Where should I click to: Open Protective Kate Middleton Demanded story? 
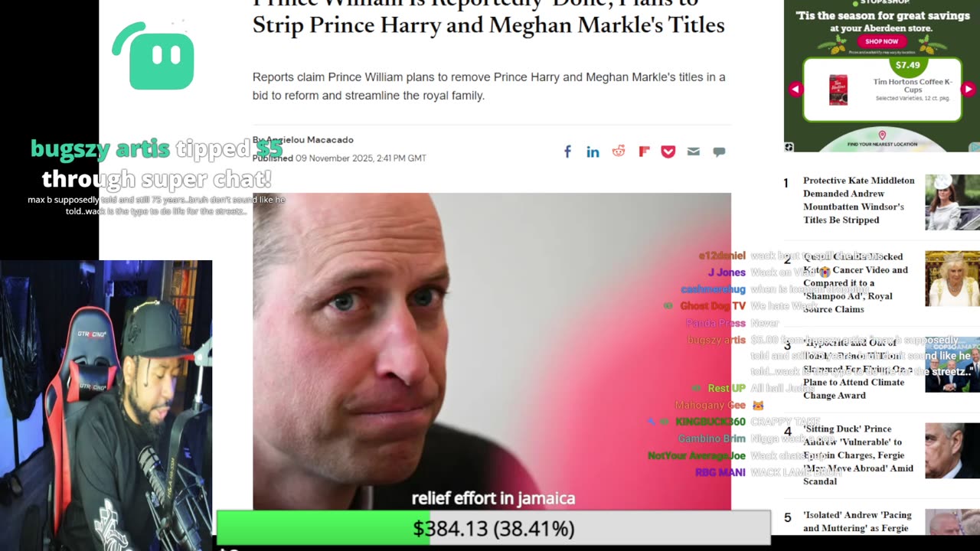(x=859, y=201)
